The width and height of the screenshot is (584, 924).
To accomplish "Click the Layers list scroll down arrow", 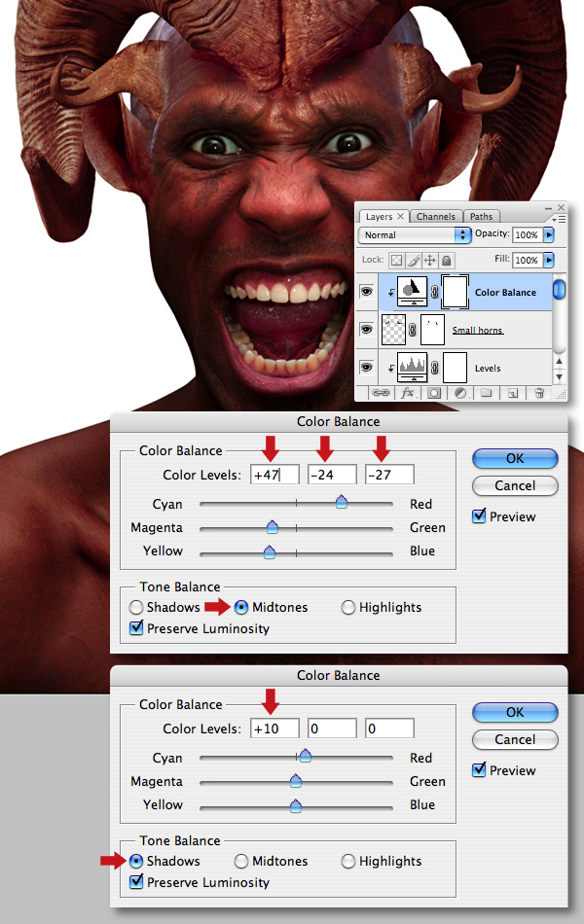I will 560,376.
